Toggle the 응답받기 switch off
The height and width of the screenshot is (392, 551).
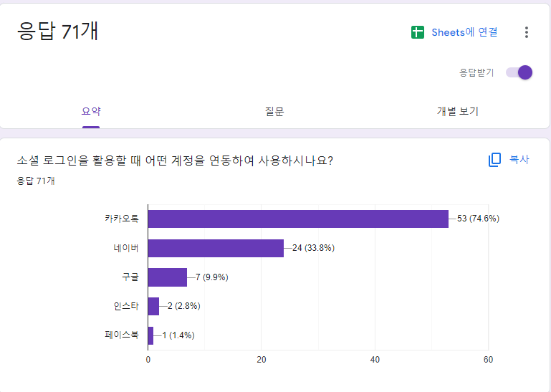coord(519,72)
